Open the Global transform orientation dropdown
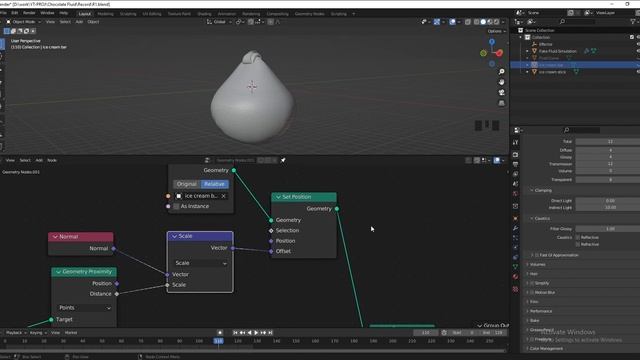This screenshot has height=360, width=640. [219, 22]
